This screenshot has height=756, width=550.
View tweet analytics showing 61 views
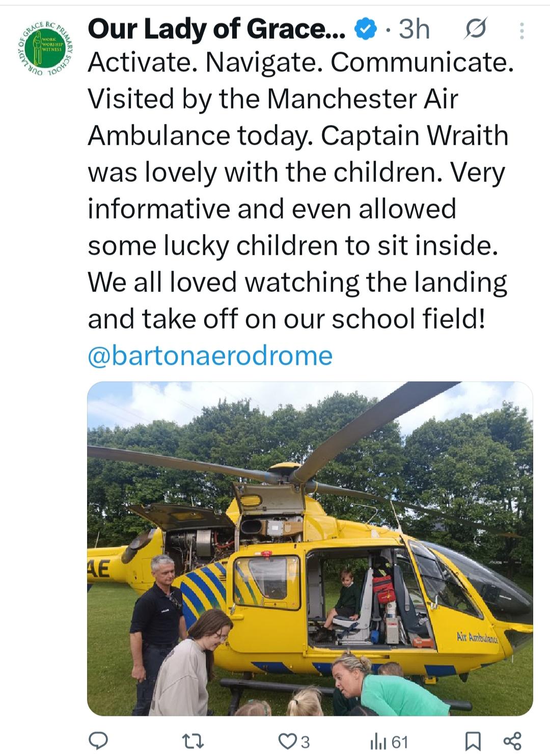(389, 741)
